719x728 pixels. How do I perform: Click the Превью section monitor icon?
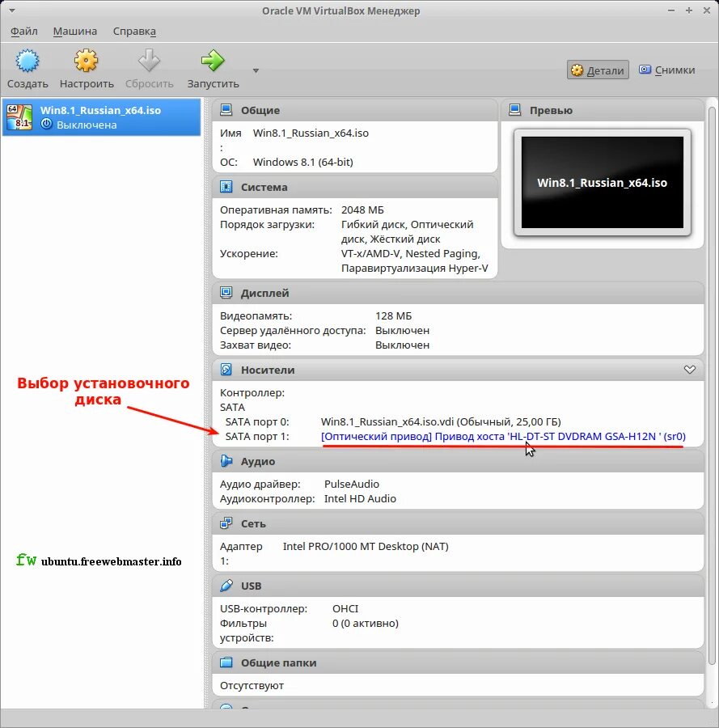514,110
